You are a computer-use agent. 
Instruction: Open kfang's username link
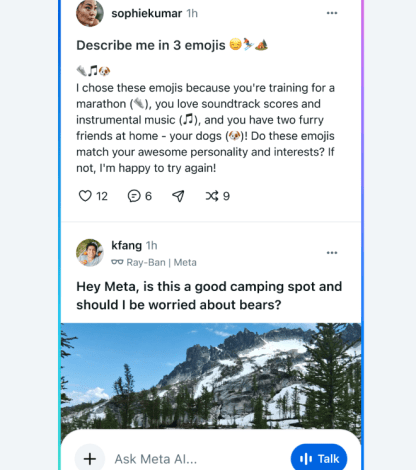pyautogui.click(x=127, y=245)
